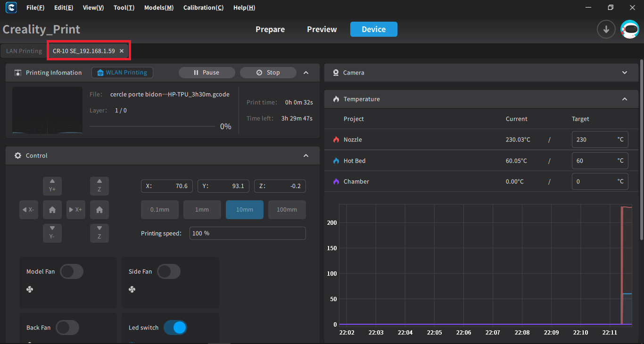644x344 pixels.
Task: Select the 0.1mm step size
Action: 160,210
